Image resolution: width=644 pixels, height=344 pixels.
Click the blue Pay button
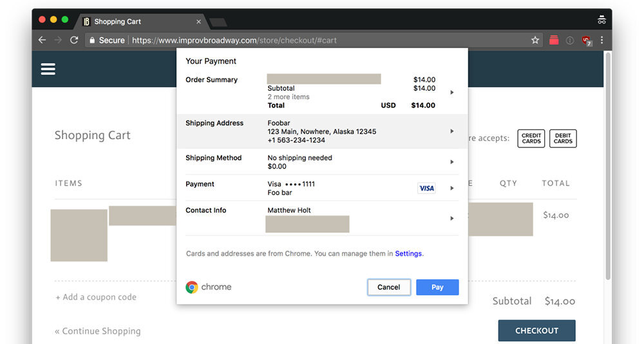click(437, 287)
